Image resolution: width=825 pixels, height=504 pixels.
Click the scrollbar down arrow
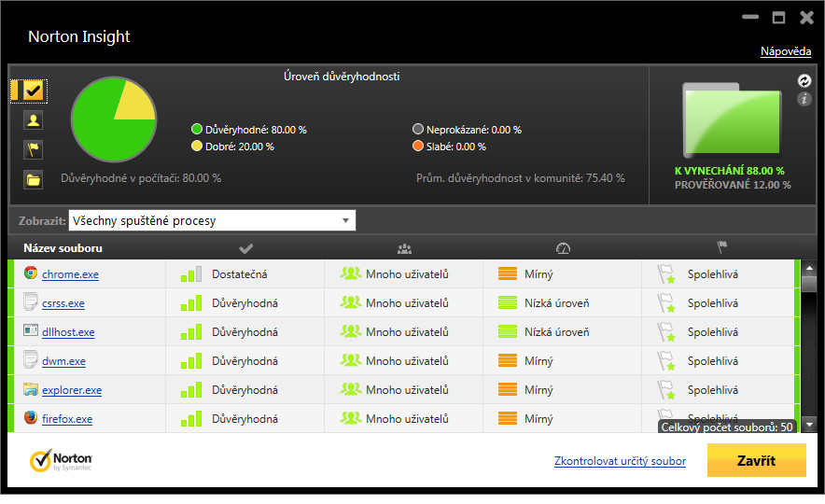[809, 424]
